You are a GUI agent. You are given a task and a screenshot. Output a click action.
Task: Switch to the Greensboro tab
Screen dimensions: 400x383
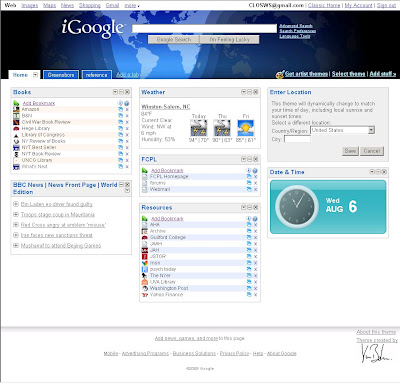point(61,75)
